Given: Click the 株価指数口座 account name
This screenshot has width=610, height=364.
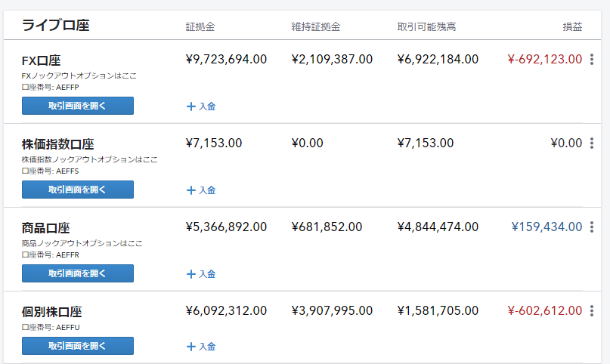Looking at the screenshot, I should coord(58,144).
